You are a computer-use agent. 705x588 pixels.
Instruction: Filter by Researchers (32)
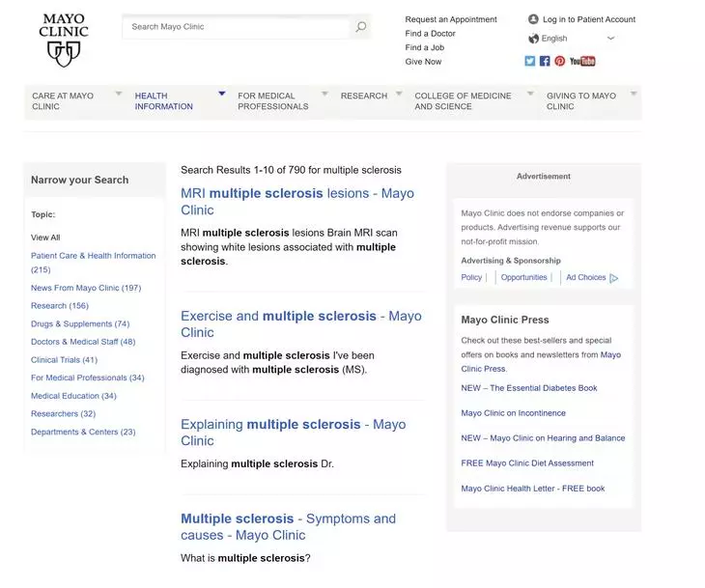pyautogui.click(x=64, y=413)
